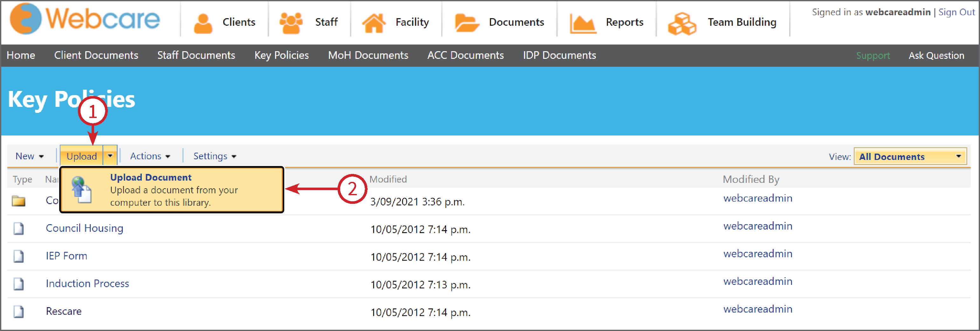Select the Staff icon in the top navigation

(x=291, y=21)
